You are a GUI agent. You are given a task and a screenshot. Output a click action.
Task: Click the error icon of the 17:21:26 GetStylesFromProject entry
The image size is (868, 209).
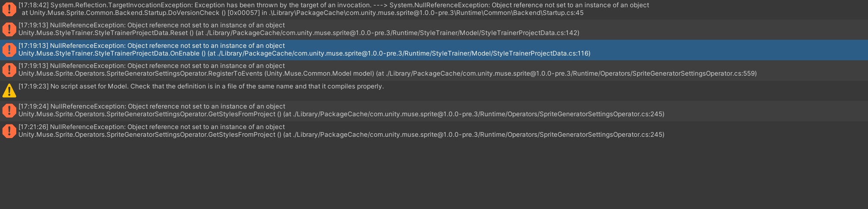[x=9, y=131]
